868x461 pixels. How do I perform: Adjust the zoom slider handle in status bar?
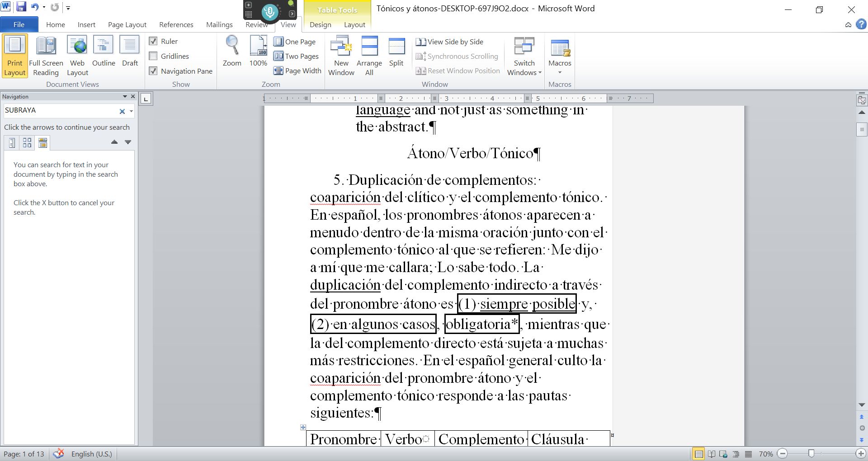click(x=811, y=454)
